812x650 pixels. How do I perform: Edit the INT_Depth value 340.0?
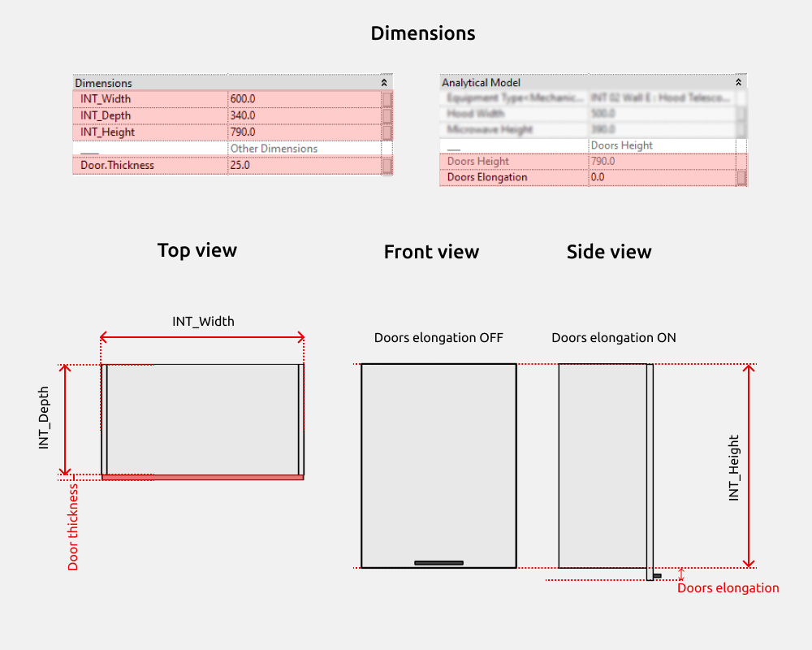[x=302, y=115]
